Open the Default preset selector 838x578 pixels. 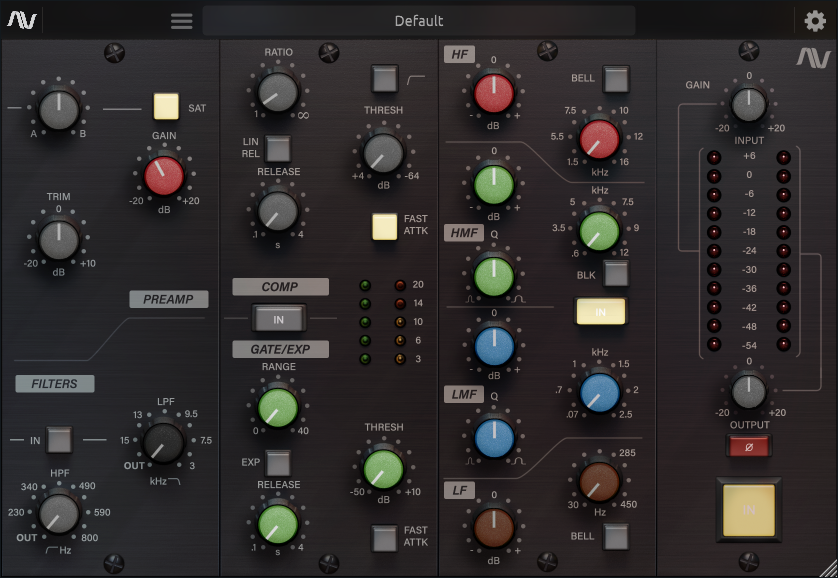[x=418, y=21]
